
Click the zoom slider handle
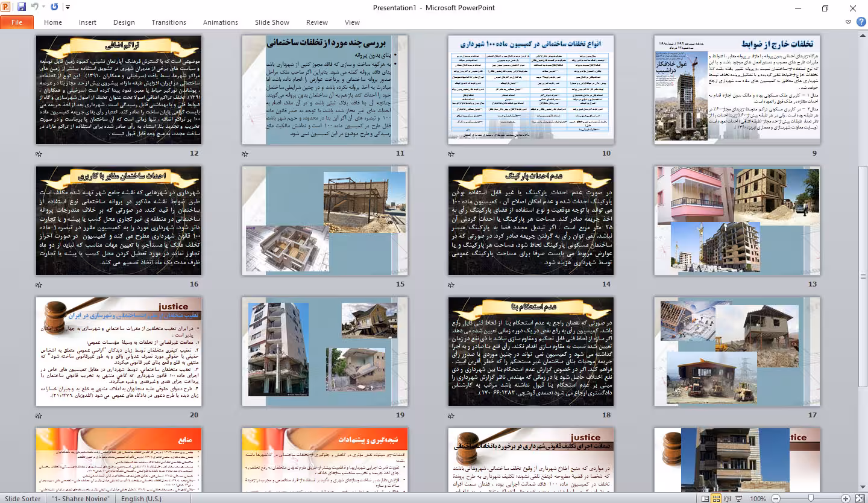tap(811, 499)
